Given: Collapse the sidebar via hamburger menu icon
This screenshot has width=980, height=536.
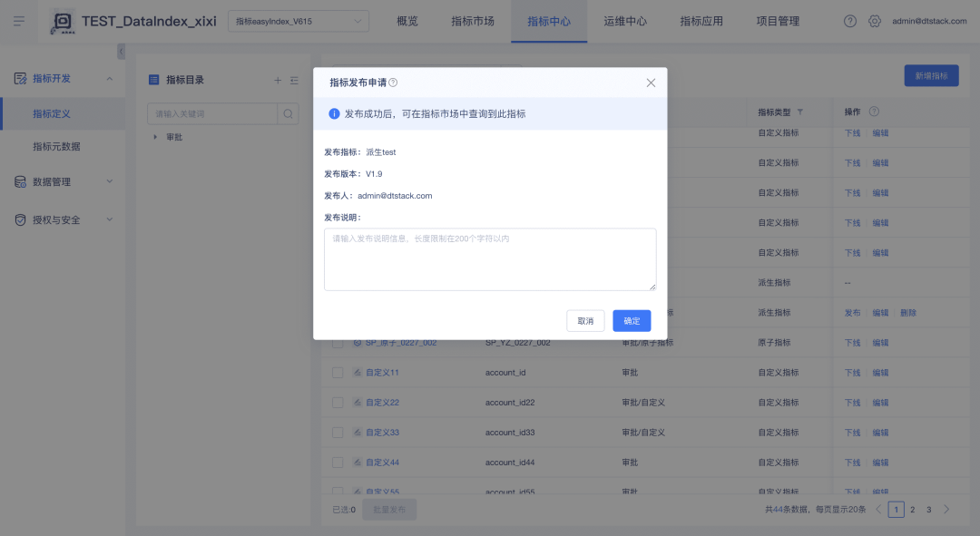Looking at the screenshot, I should click(x=19, y=21).
